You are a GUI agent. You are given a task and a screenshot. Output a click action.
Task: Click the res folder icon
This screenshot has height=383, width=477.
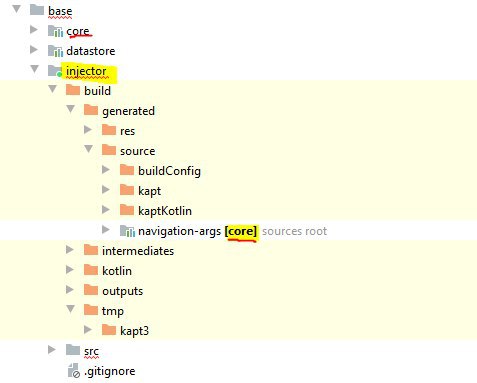coord(109,130)
